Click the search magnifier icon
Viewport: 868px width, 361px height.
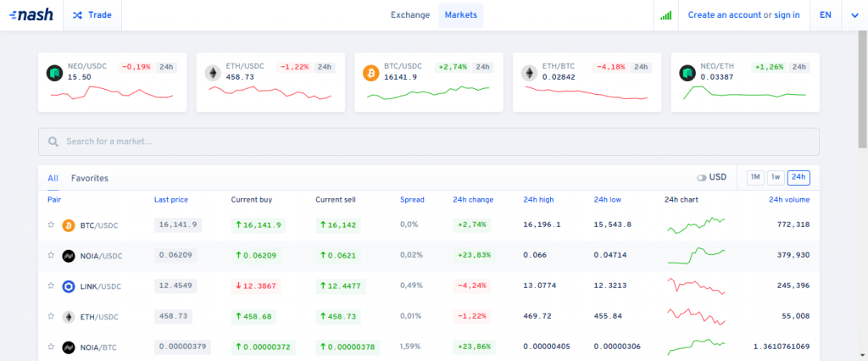pos(53,142)
